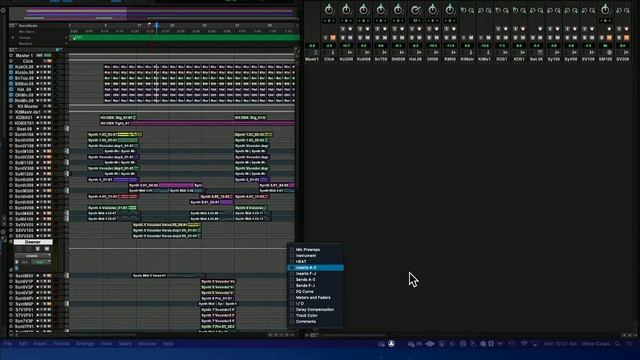Open the mixer view selector below the popup menu

tap(314, 335)
